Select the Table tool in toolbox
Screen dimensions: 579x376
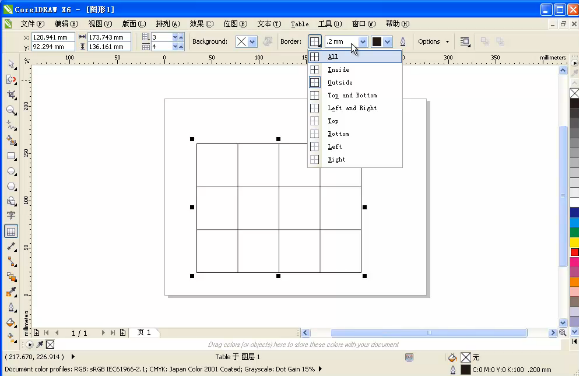coord(11,231)
